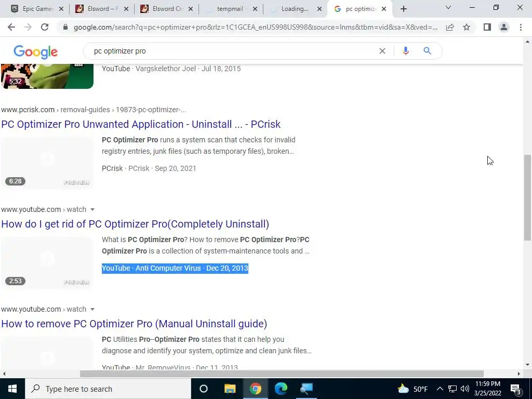Open the notification center icon
Viewport: 532px width, 399px height.
[x=515, y=389]
